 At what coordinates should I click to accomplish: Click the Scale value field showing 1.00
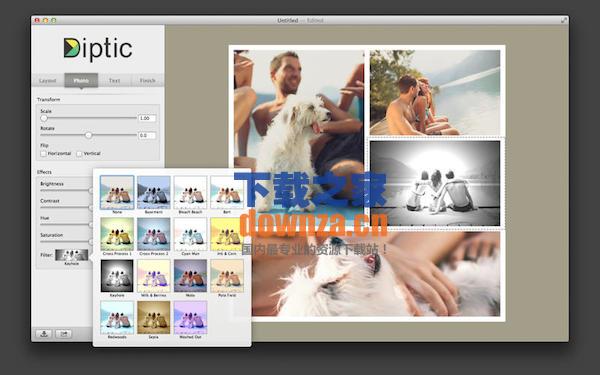147,118
